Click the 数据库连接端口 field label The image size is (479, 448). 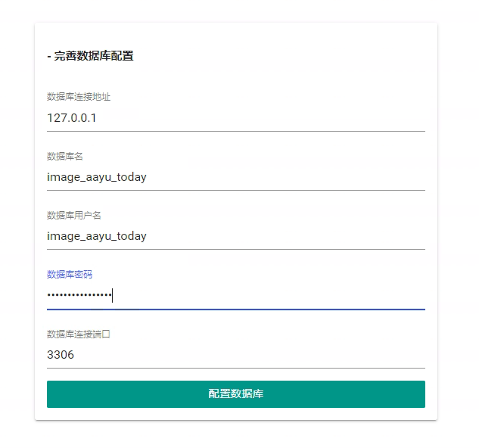click(79, 334)
